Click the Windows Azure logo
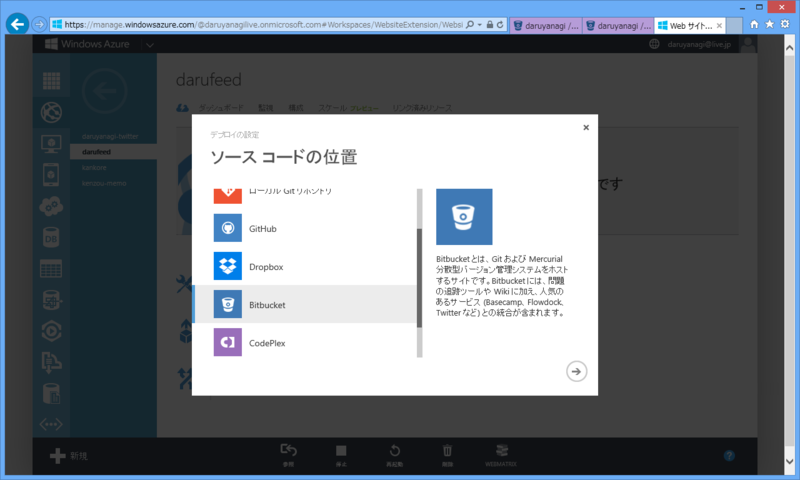The image size is (800, 480). click(87, 44)
